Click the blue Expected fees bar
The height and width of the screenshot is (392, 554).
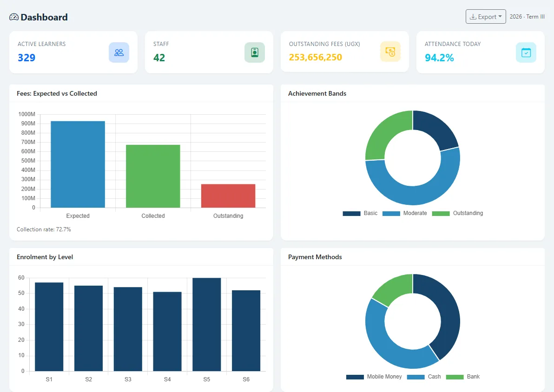point(78,164)
